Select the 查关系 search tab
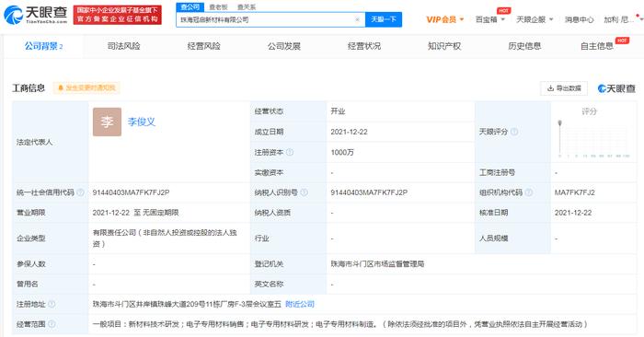The image size is (644, 337). (247, 7)
